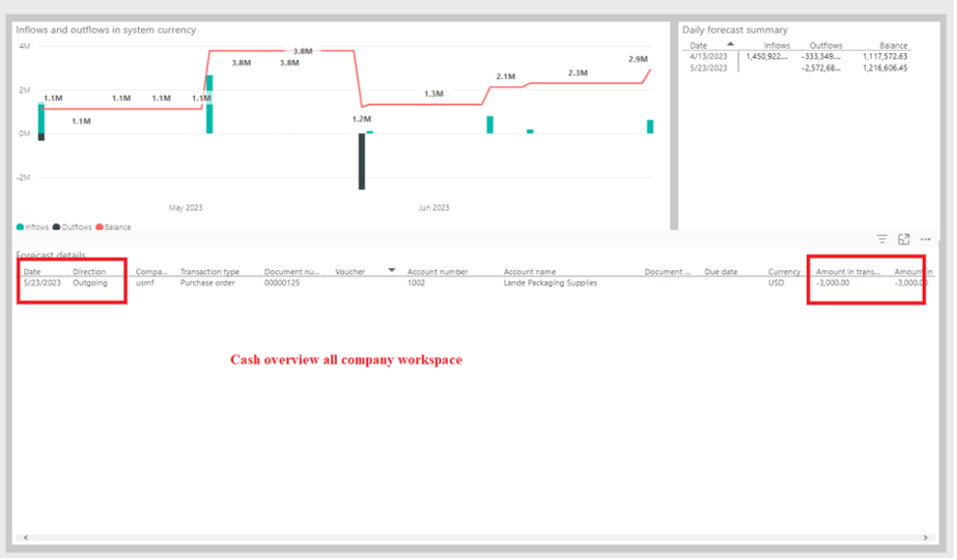Click the Jun 2023 axis label
The height and width of the screenshot is (560, 957).
coord(433,208)
